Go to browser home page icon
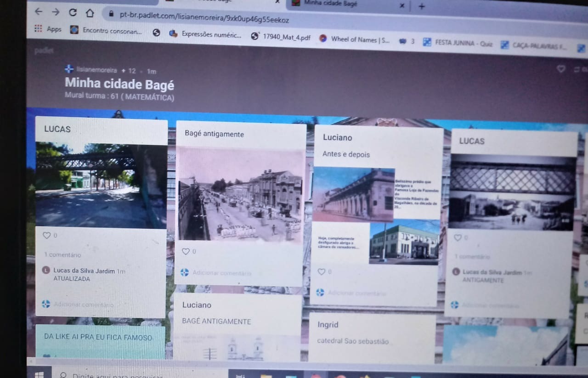Image resolution: width=588 pixels, height=378 pixels. 90,13
